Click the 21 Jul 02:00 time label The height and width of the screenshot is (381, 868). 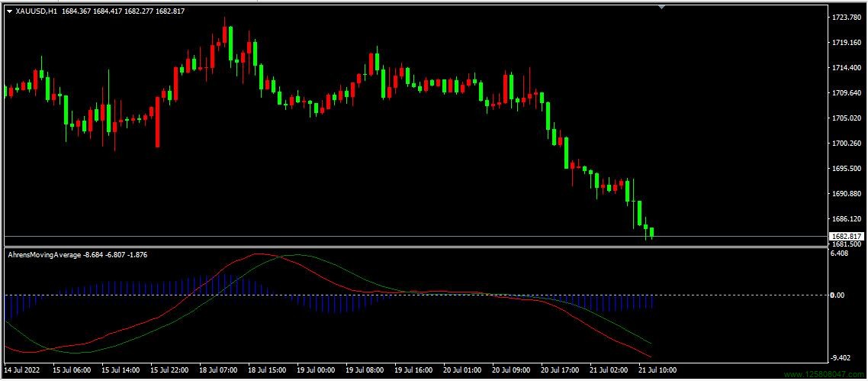pos(608,370)
